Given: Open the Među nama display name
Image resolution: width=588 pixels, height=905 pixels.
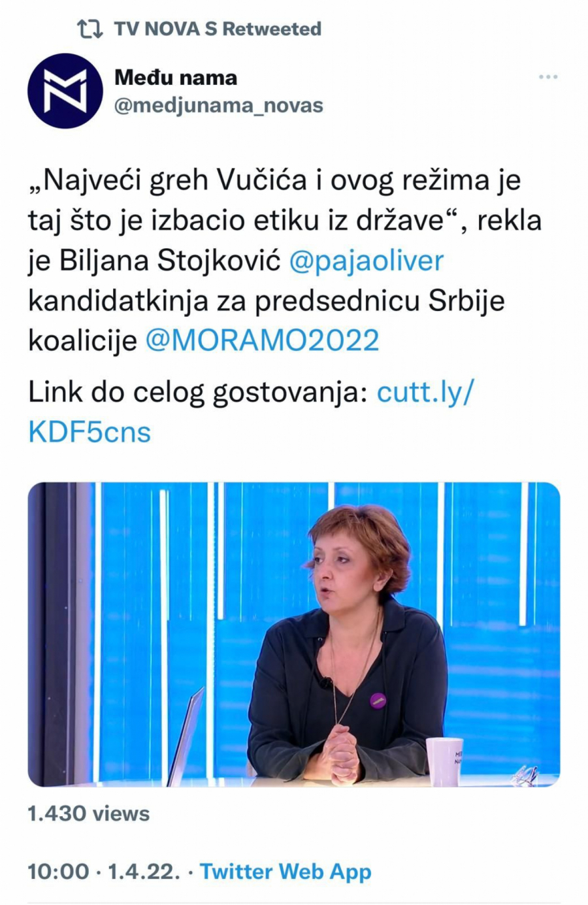Looking at the screenshot, I should (x=176, y=77).
